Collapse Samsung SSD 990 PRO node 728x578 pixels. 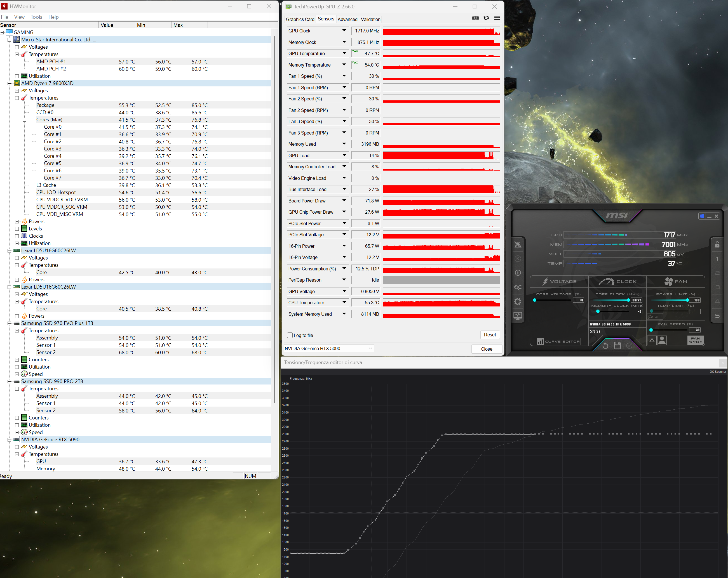pyautogui.click(x=10, y=382)
